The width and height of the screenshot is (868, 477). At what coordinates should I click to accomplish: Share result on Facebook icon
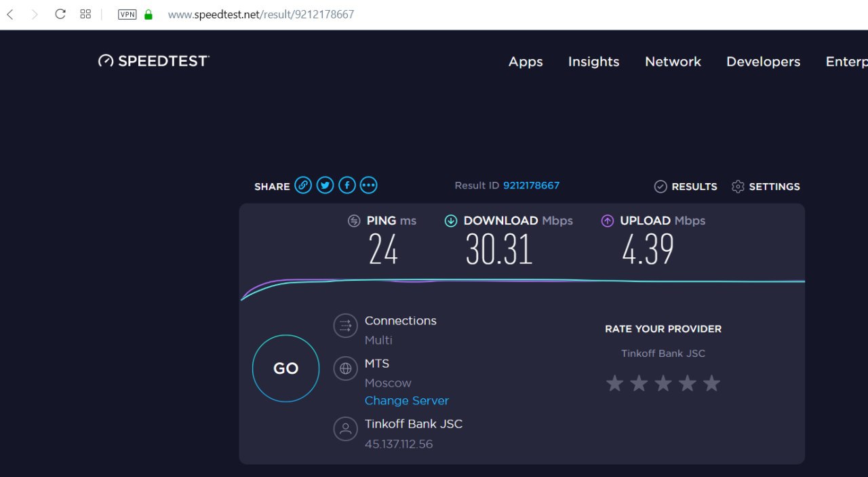click(x=347, y=185)
